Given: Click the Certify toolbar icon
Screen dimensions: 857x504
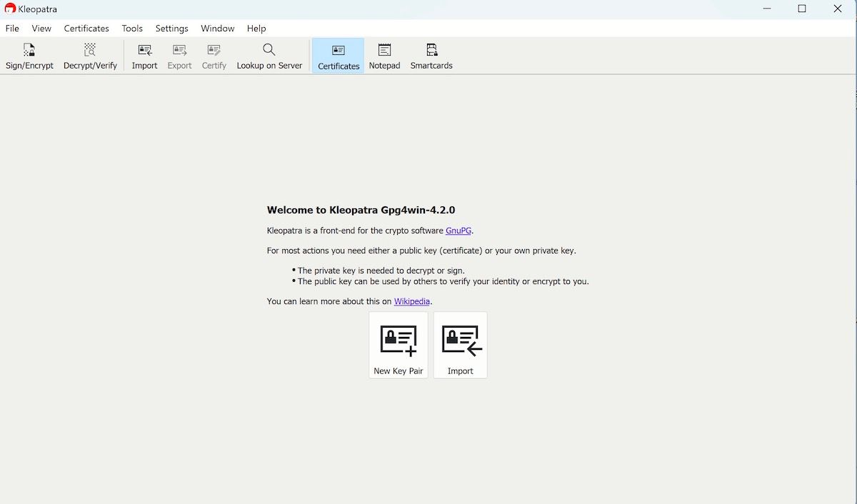Looking at the screenshot, I should [x=214, y=56].
